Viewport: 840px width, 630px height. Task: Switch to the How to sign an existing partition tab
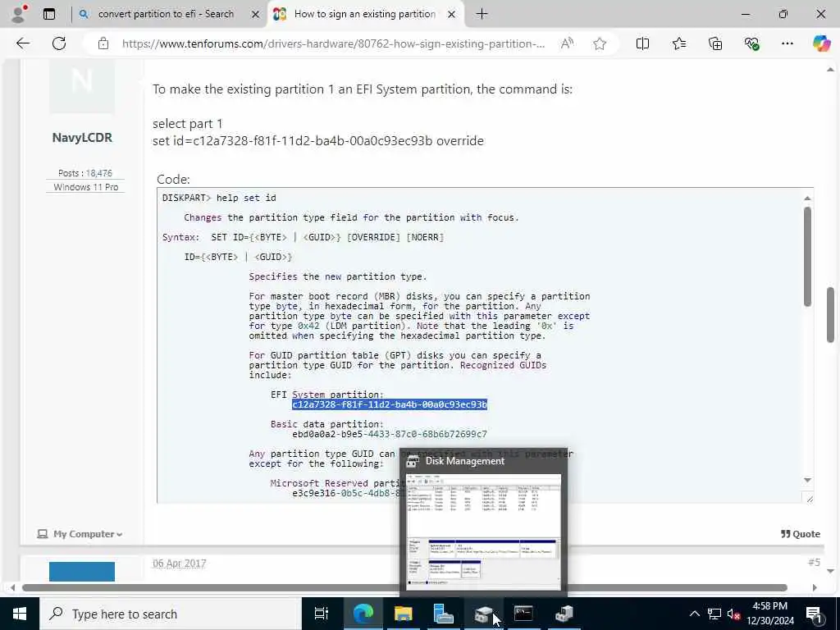click(x=364, y=14)
